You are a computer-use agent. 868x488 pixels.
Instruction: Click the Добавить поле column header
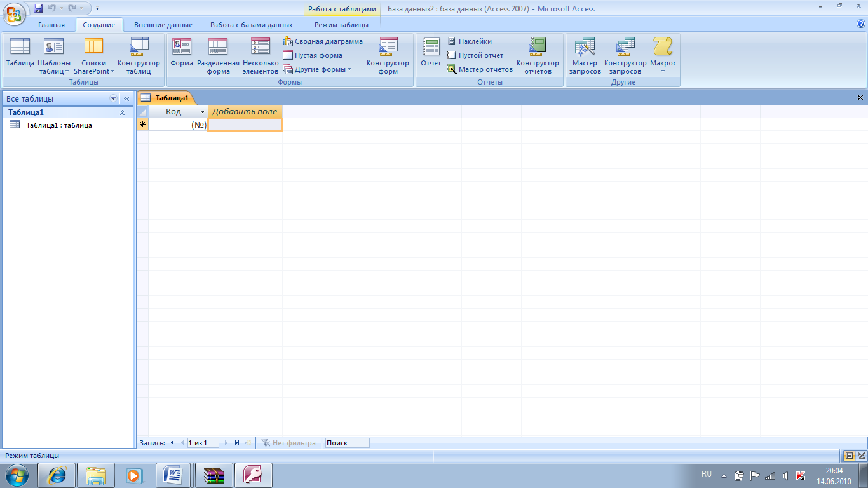[245, 111]
